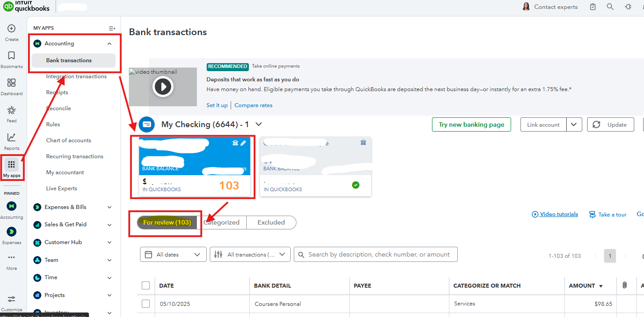Open the All transactions filter dropdown

click(x=250, y=255)
